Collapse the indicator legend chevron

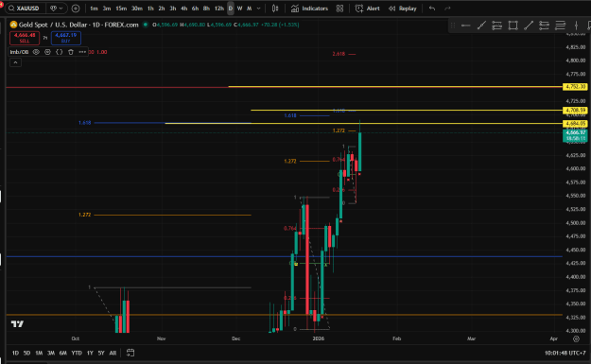coord(15,62)
